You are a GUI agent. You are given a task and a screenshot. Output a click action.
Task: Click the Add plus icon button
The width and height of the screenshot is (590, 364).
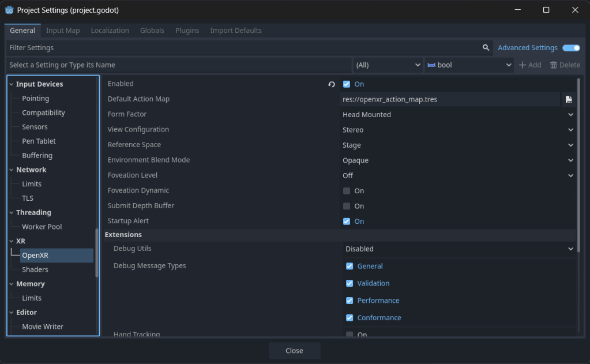tap(529, 65)
